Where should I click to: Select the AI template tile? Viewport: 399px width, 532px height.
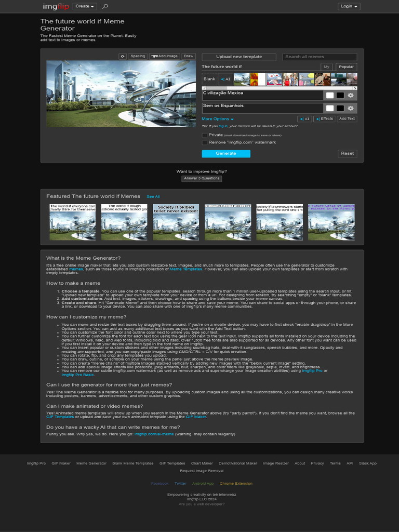(225, 79)
